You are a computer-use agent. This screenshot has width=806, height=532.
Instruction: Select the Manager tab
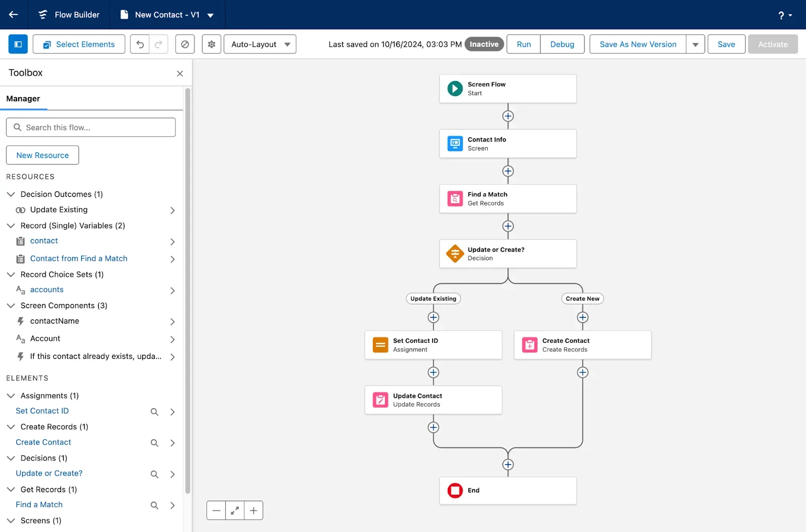(x=23, y=99)
